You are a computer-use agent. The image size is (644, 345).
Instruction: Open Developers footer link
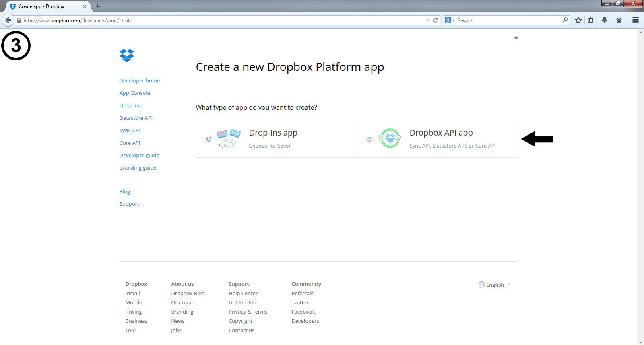click(x=305, y=321)
